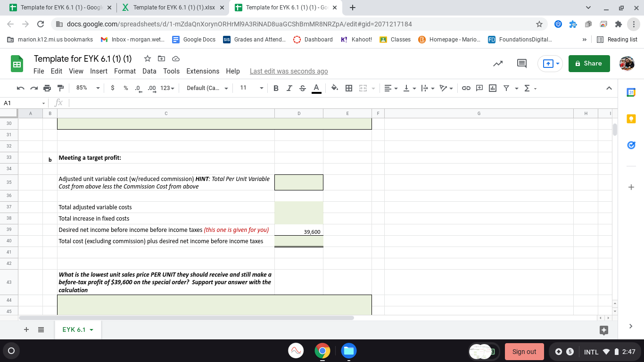Toggle strikethrough formatting
644x362 pixels.
tap(302, 88)
